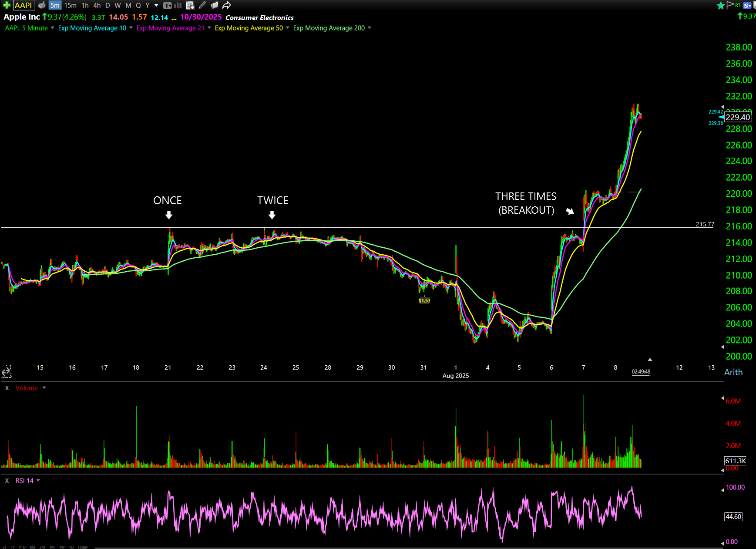Click the small up triangle above time axis
The height and width of the screenshot is (549, 756).
tap(650, 359)
